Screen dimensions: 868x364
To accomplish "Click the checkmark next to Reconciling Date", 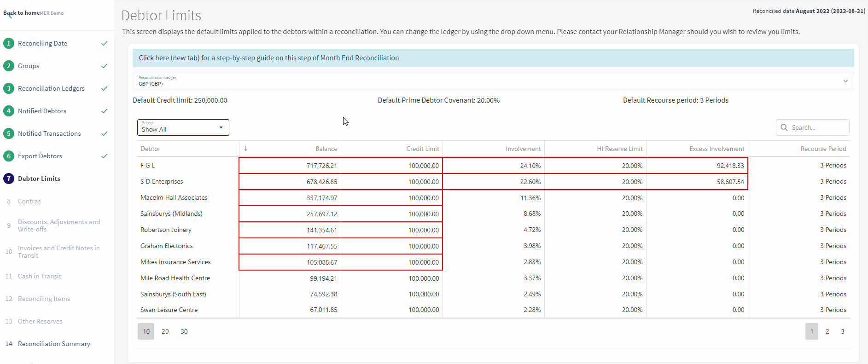I will 105,43.
